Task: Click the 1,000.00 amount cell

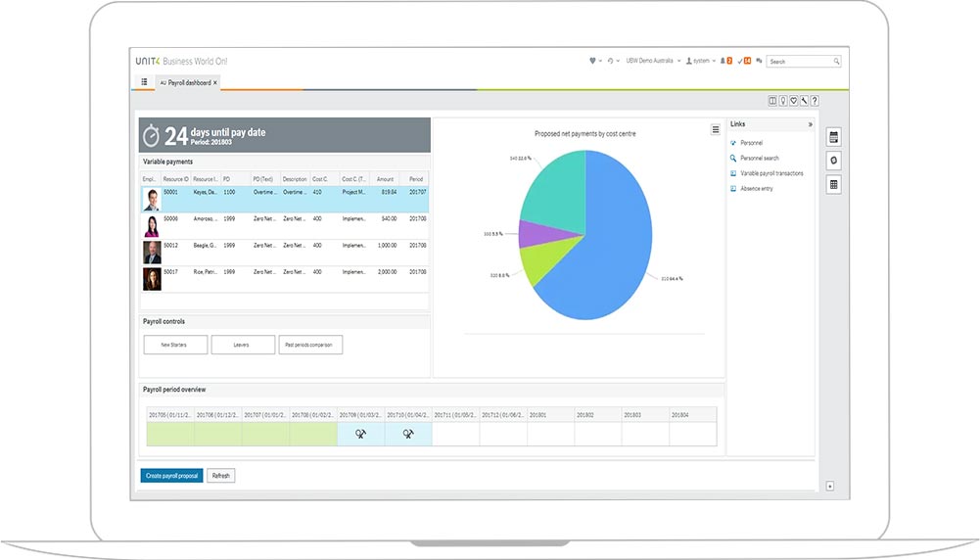Action: (x=387, y=245)
